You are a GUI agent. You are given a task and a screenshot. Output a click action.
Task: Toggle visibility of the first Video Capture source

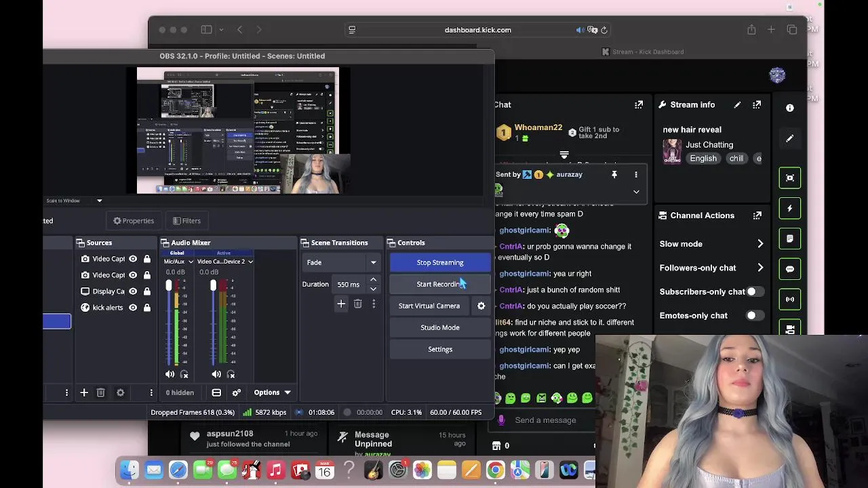point(133,259)
